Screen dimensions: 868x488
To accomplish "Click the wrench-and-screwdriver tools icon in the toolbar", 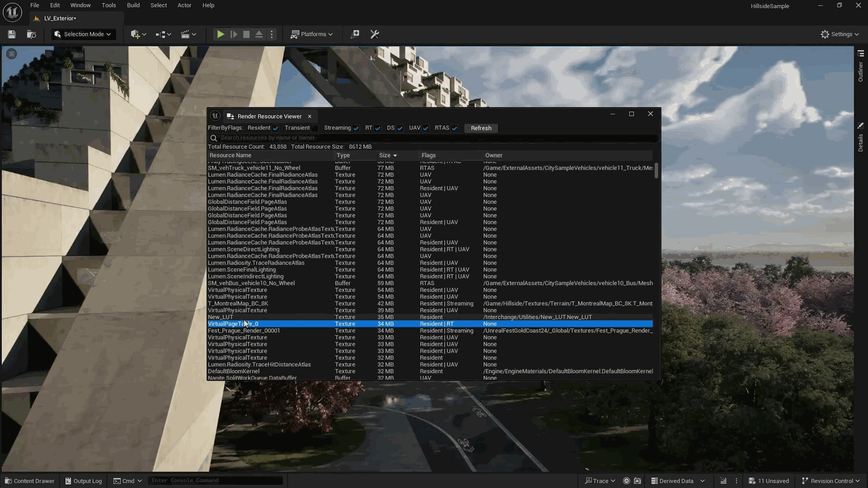I will click(x=374, y=34).
